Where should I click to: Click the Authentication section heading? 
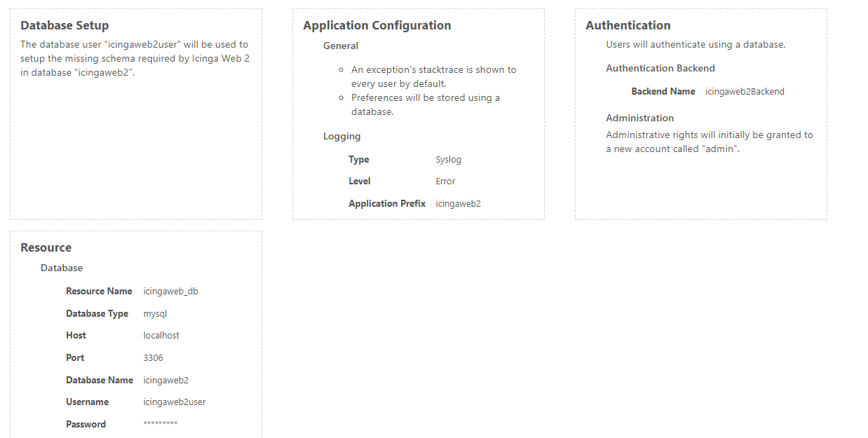click(x=628, y=25)
